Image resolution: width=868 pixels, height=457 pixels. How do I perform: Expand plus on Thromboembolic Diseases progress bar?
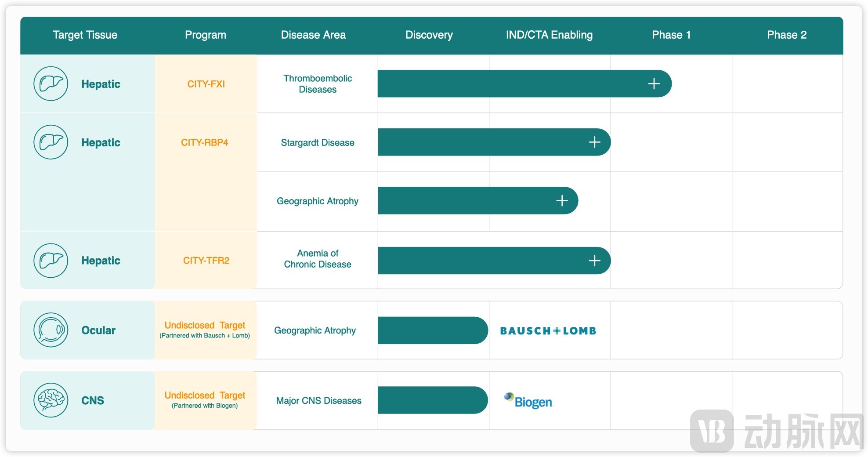(654, 83)
